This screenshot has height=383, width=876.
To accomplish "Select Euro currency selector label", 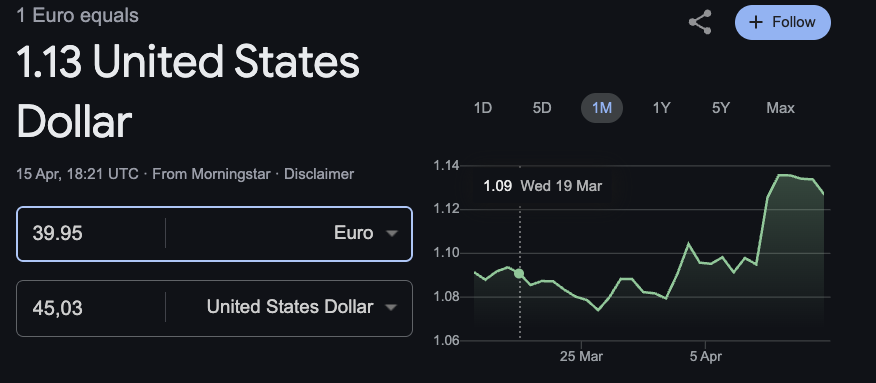I will [x=353, y=233].
